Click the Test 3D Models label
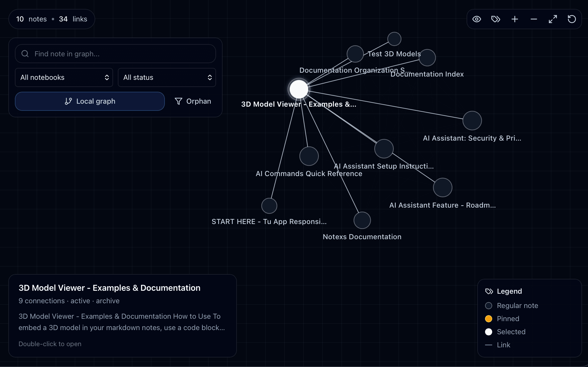The height and width of the screenshot is (367, 588). click(394, 54)
